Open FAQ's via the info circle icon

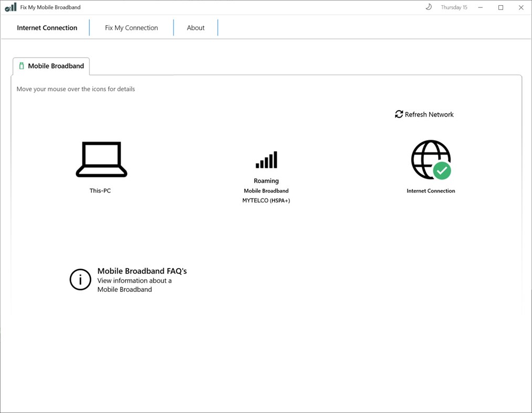[x=80, y=279]
